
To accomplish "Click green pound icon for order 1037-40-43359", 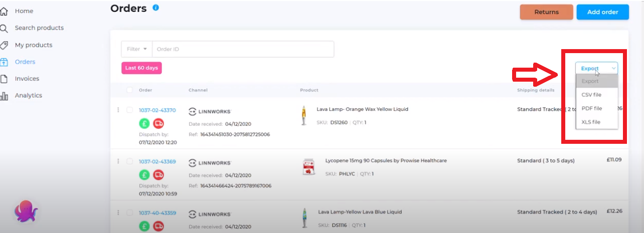I will pos(144,226).
